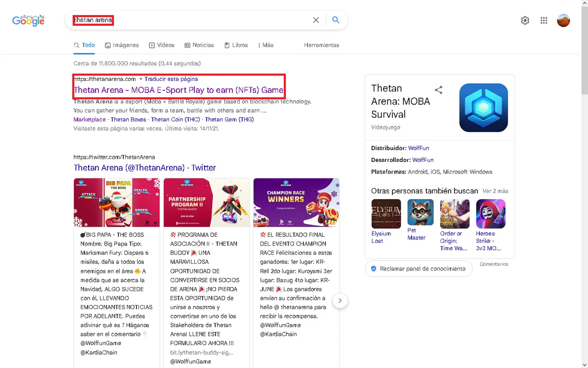
Task: Click the Elysium Lost text link
Action: coord(381,237)
